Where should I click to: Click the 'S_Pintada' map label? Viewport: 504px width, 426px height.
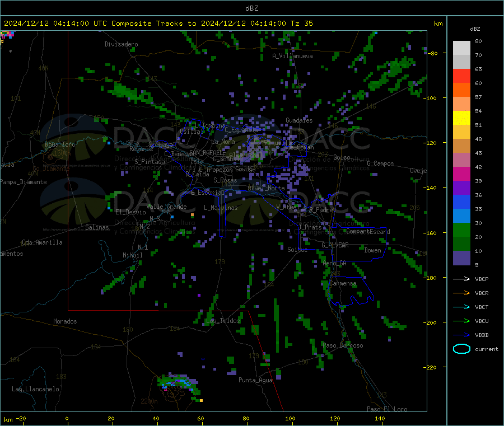coord(150,162)
